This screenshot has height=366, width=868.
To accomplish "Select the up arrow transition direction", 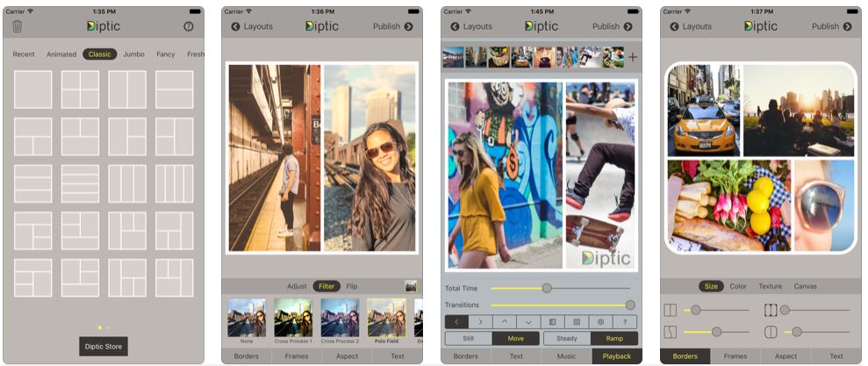I will (x=505, y=322).
